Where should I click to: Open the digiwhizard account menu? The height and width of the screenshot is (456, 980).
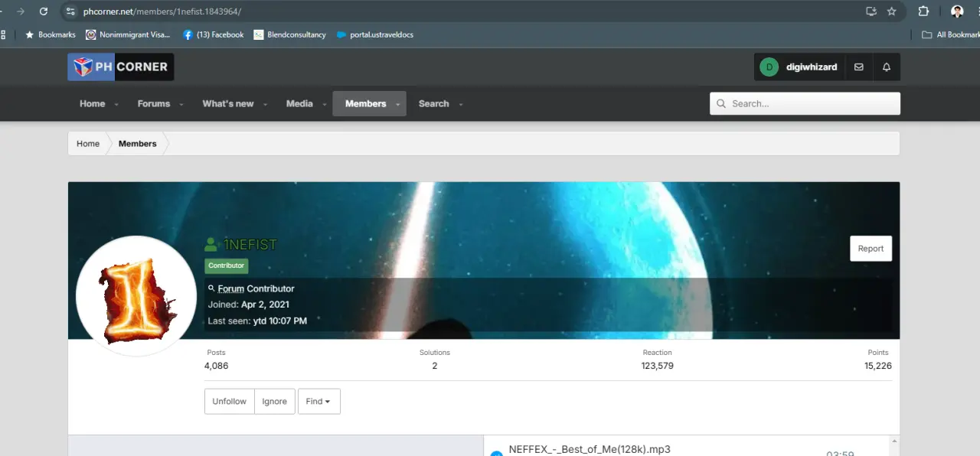tap(799, 67)
